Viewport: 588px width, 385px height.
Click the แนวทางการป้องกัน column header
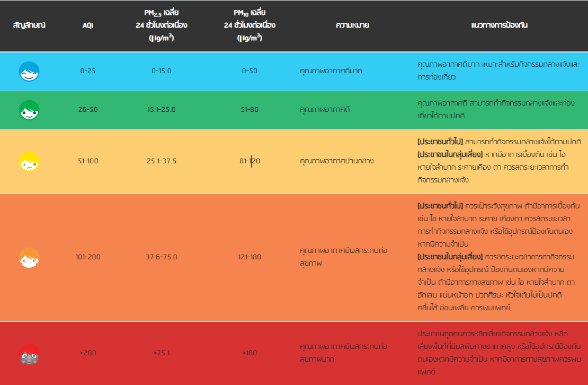click(499, 25)
